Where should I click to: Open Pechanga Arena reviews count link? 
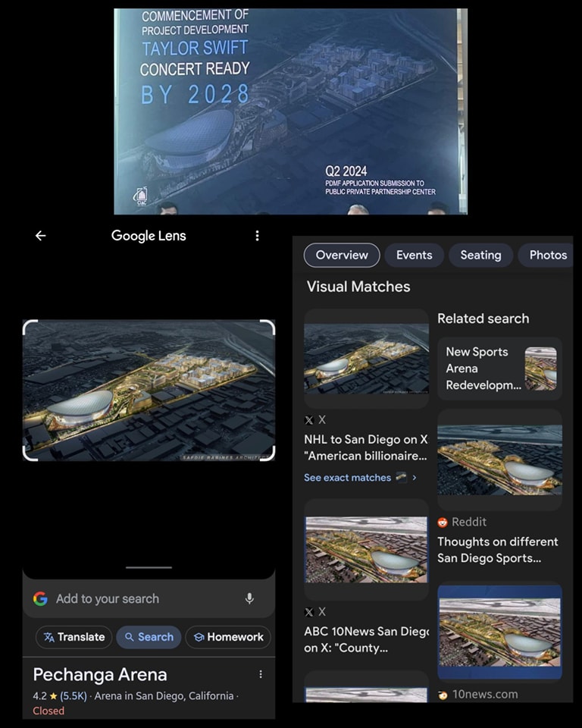point(74,696)
